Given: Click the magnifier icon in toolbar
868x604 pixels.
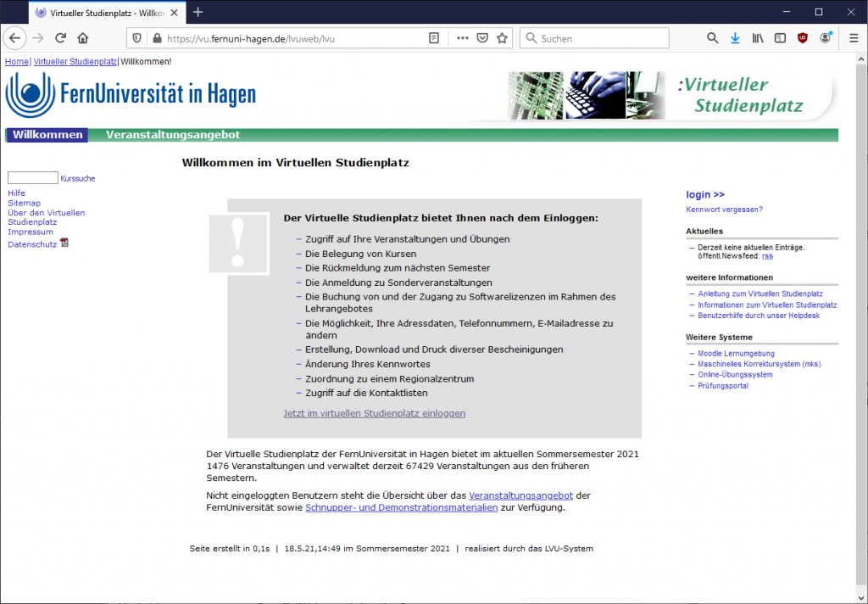Looking at the screenshot, I should tap(712, 38).
